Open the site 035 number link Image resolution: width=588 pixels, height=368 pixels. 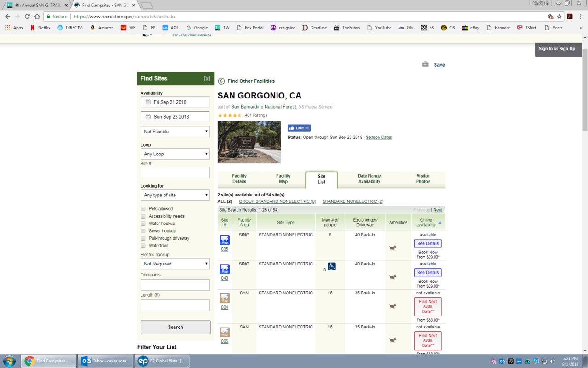coord(225,249)
